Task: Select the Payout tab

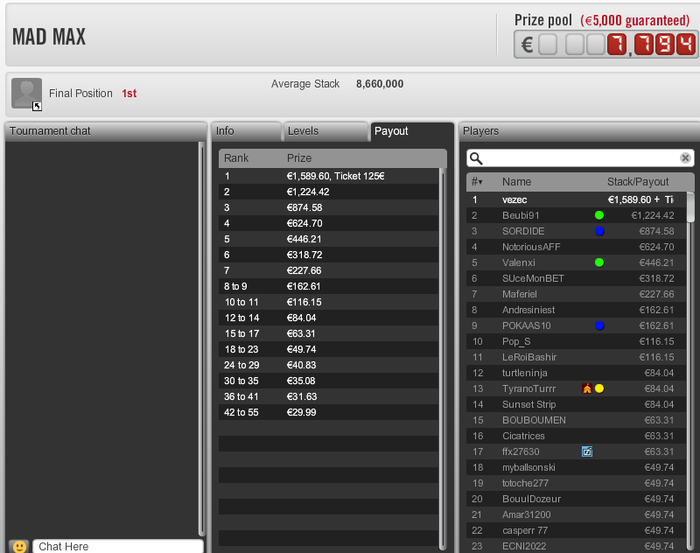Action: click(412, 131)
